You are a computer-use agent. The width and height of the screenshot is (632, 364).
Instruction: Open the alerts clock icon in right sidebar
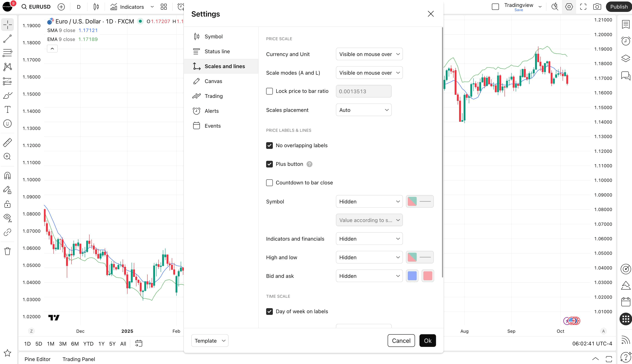(x=625, y=41)
